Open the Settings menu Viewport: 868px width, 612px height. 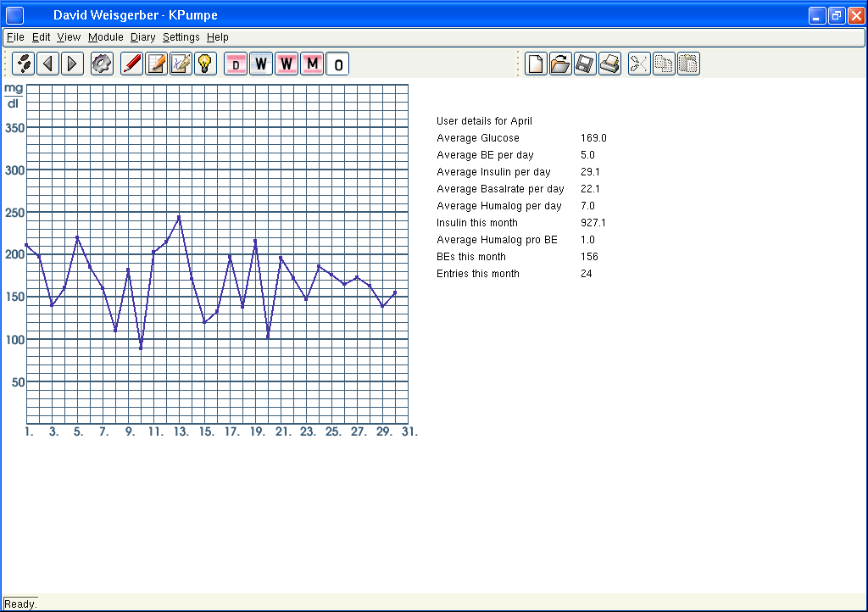click(x=181, y=37)
